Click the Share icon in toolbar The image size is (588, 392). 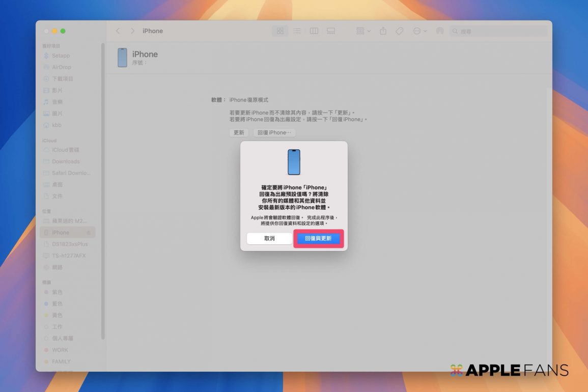pos(383,31)
